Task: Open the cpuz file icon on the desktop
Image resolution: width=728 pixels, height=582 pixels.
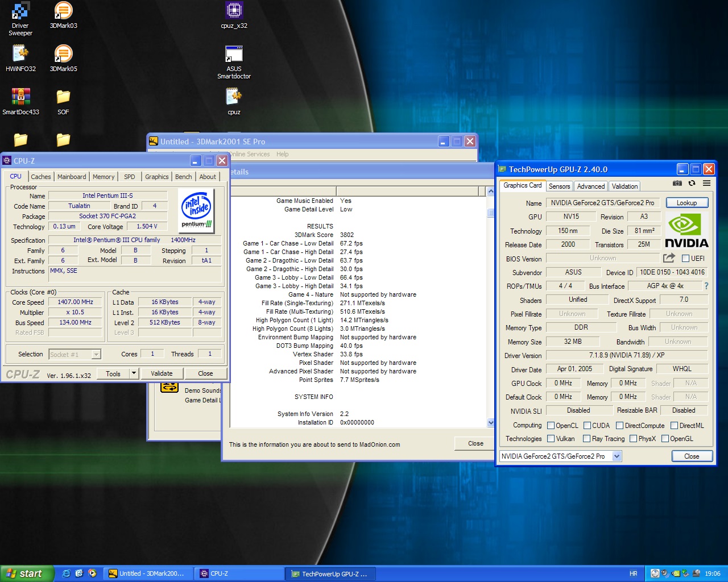Action: coord(234,102)
